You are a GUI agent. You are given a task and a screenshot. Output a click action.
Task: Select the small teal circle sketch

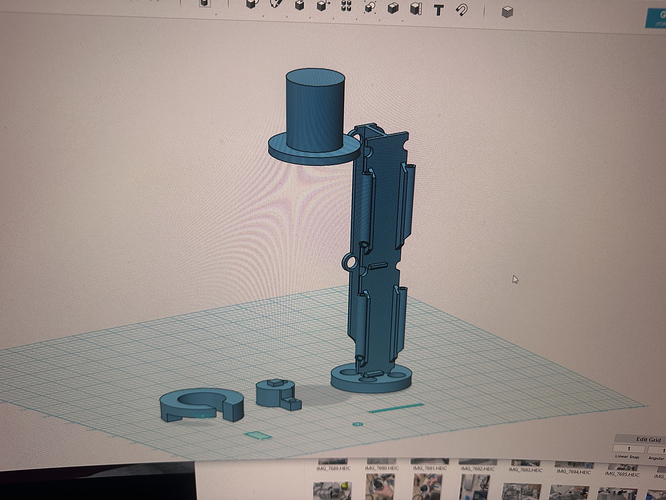pos(358,424)
